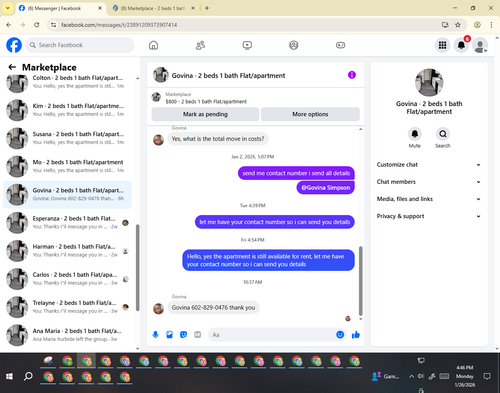This screenshot has height=393, width=500.
Task: Open Chrome's three-dot menu
Action: [x=491, y=25]
